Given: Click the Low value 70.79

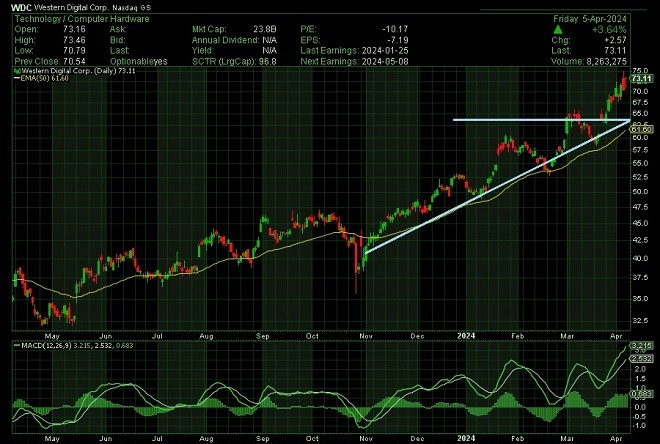Looking at the screenshot, I should 74,51.
